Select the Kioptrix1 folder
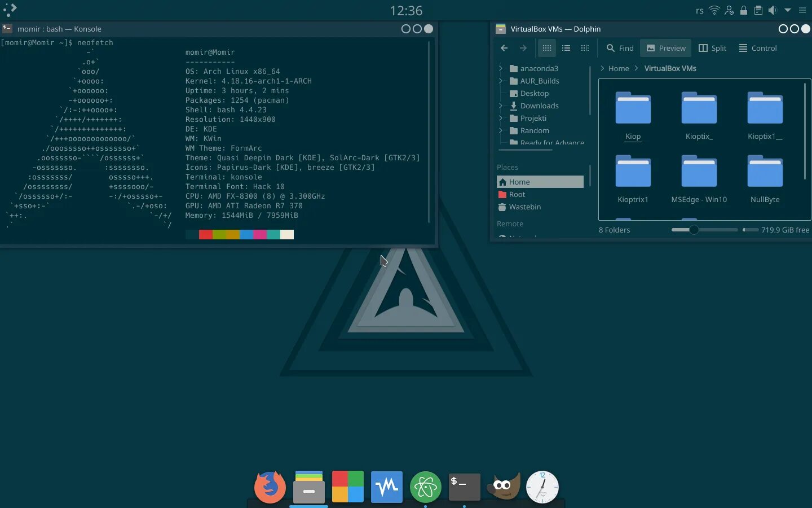Image resolution: width=812 pixels, height=508 pixels. coord(633,178)
